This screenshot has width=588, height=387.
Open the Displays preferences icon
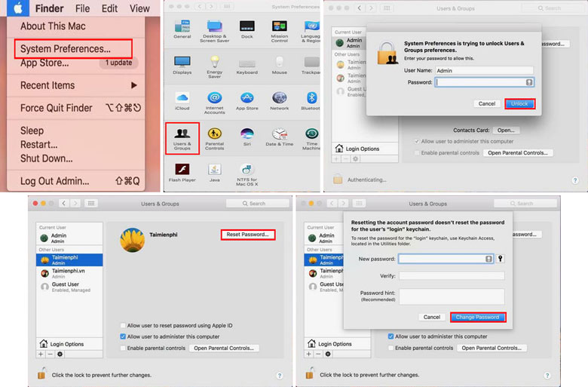pyautogui.click(x=182, y=62)
